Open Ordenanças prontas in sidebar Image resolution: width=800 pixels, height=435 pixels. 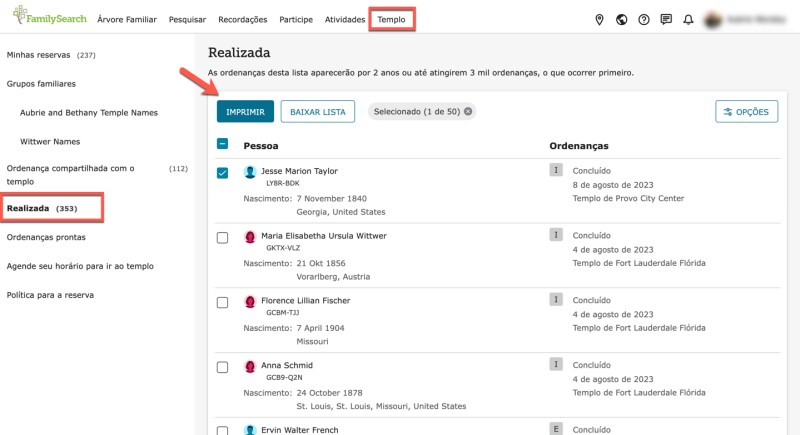tap(46, 237)
